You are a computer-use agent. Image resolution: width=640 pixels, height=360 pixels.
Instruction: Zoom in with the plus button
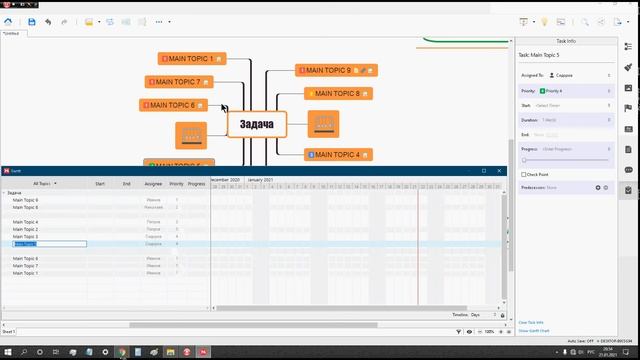(x=501, y=332)
